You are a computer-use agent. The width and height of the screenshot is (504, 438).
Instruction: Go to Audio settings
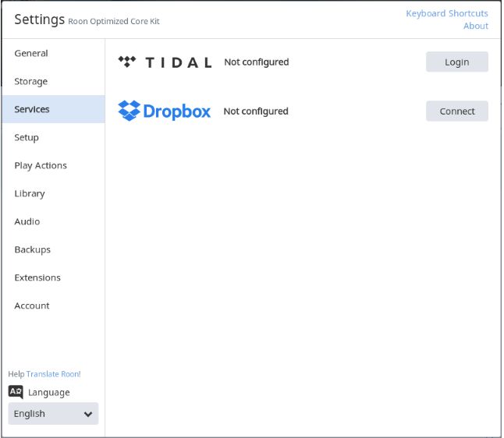tap(53, 221)
